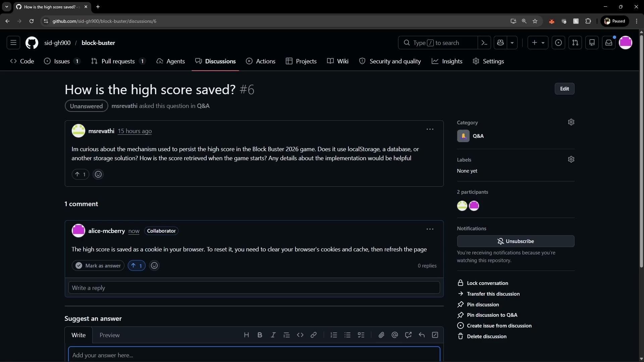This screenshot has width=644, height=362.
Task: Insert an unordered list in the editor
Action: pos(347,335)
